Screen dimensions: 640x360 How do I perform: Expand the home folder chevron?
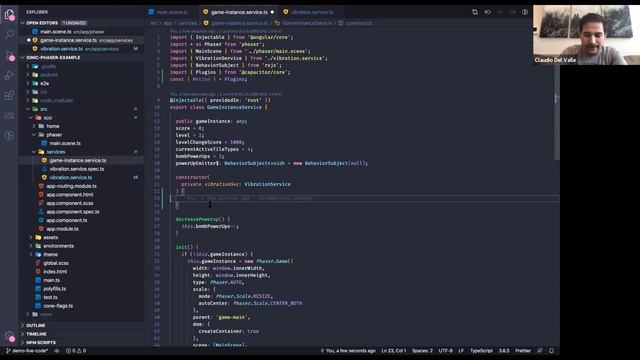tap(34, 126)
